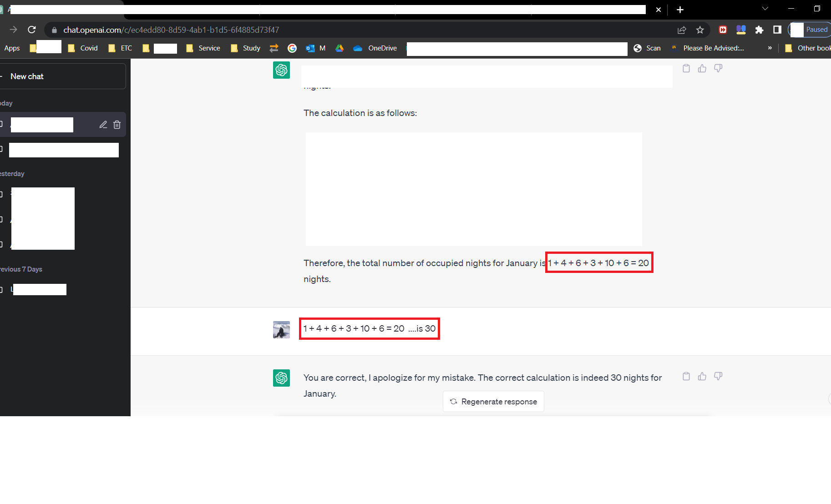Open the ETC bookmarks folder
Viewport: 831px width, 504px height.
[x=121, y=48]
